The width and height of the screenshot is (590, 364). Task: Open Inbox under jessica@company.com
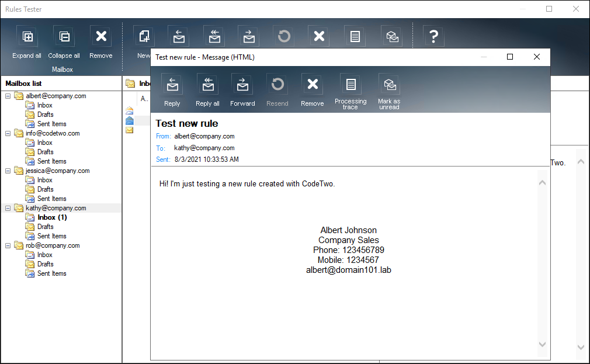tap(44, 180)
